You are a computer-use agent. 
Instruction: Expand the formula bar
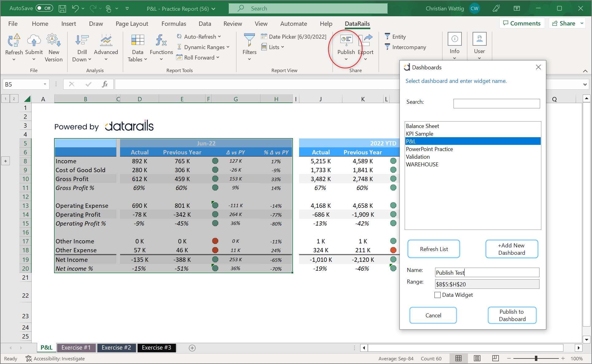coord(585,84)
